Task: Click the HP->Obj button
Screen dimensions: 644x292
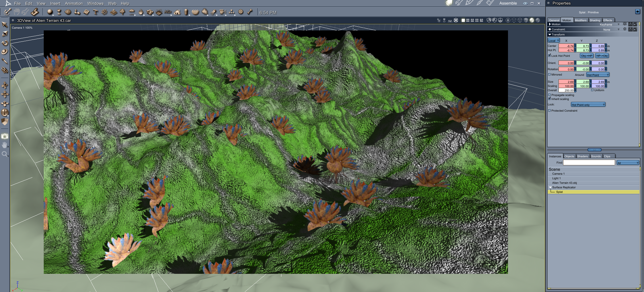Action: tap(602, 56)
